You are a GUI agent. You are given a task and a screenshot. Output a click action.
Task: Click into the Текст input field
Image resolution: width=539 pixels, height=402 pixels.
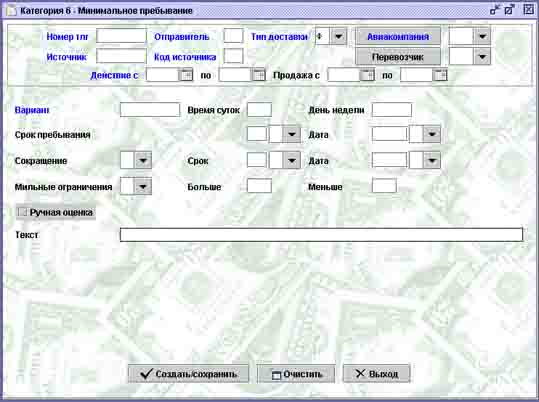(x=321, y=235)
